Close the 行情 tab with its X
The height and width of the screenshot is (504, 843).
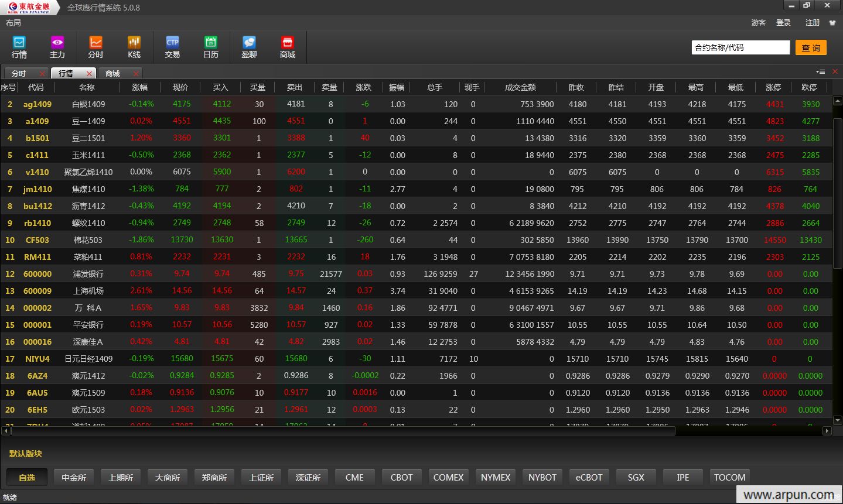pyautogui.click(x=89, y=74)
